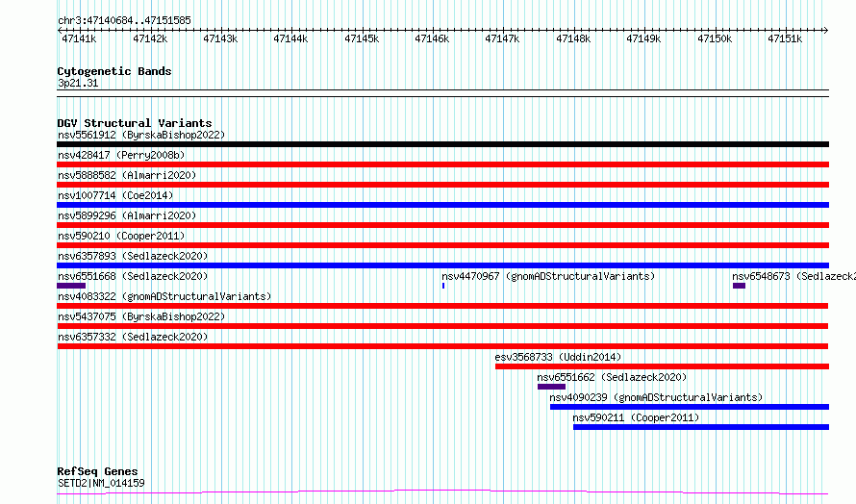Click the 47148k ruler position
The width and height of the screenshot is (856, 504).
(574, 38)
